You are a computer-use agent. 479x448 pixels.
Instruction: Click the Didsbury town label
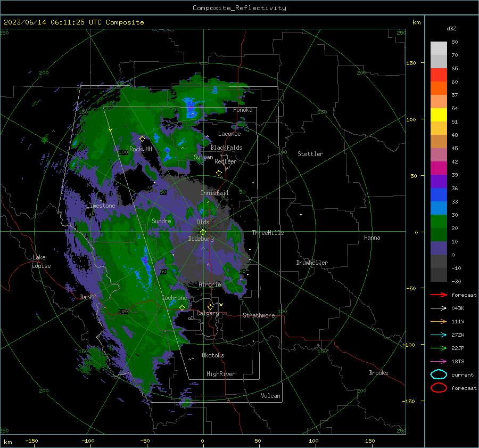201,239
